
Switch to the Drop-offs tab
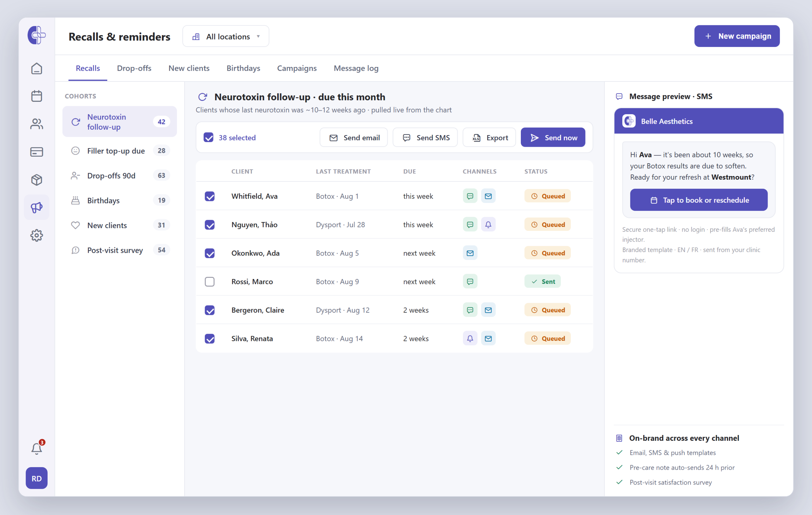(134, 68)
